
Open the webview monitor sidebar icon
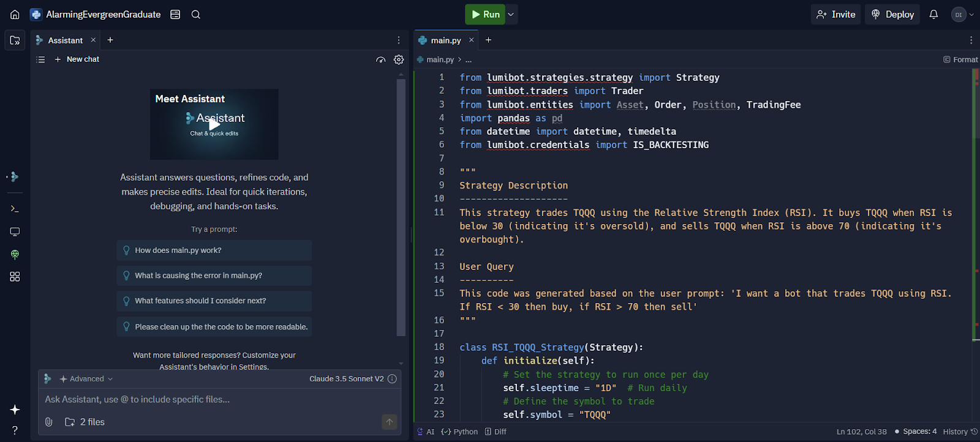pos(15,232)
